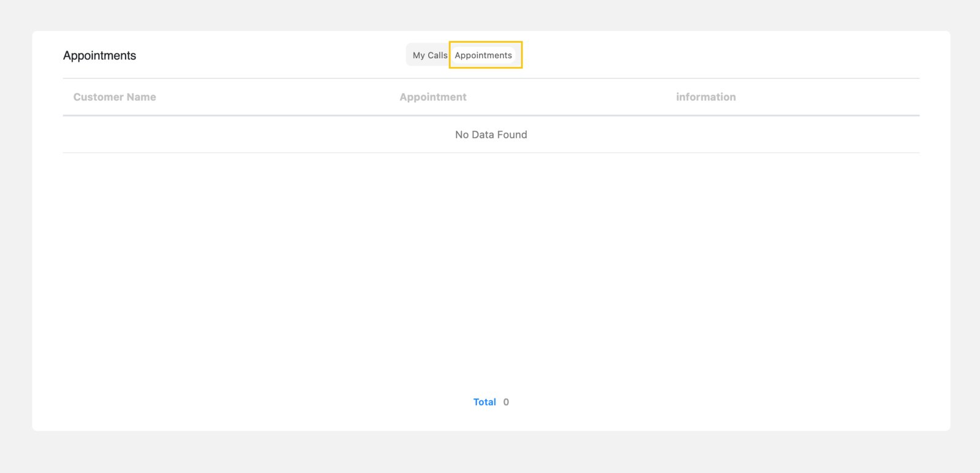Click the blue Total label
This screenshot has height=473, width=980.
[x=484, y=402]
